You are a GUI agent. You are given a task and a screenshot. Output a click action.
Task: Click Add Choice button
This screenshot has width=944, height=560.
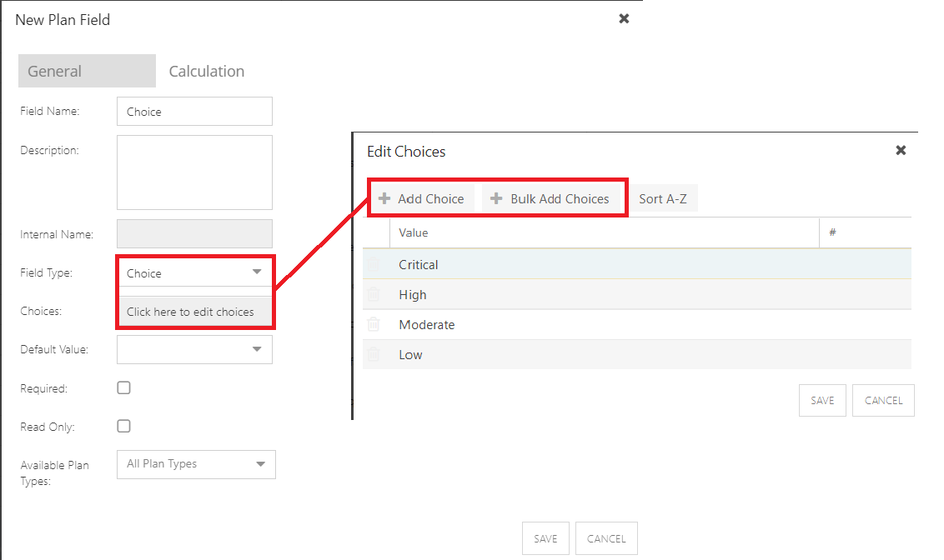[421, 198]
